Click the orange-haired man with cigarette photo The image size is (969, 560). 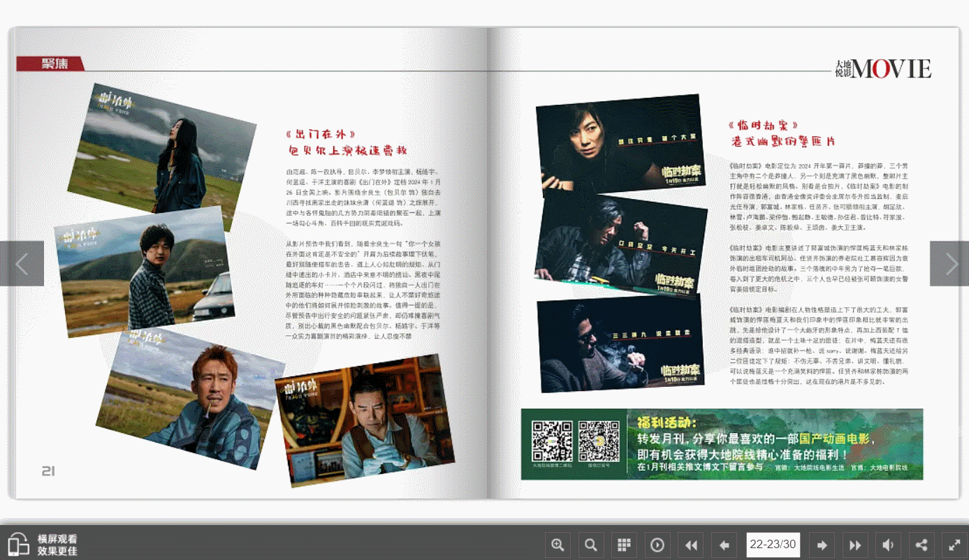189,398
